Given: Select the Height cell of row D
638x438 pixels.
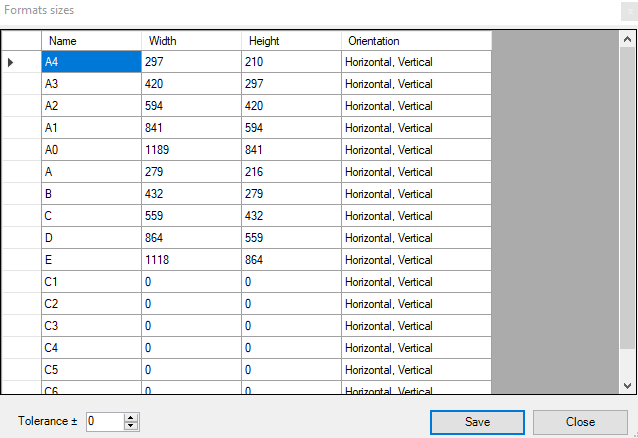Looking at the screenshot, I should click(x=291, y=238).
